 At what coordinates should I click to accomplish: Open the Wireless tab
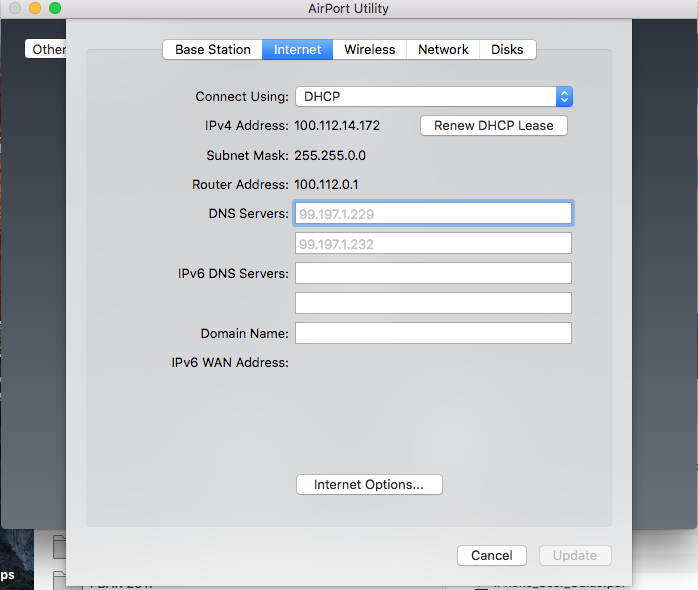point(369,49)
